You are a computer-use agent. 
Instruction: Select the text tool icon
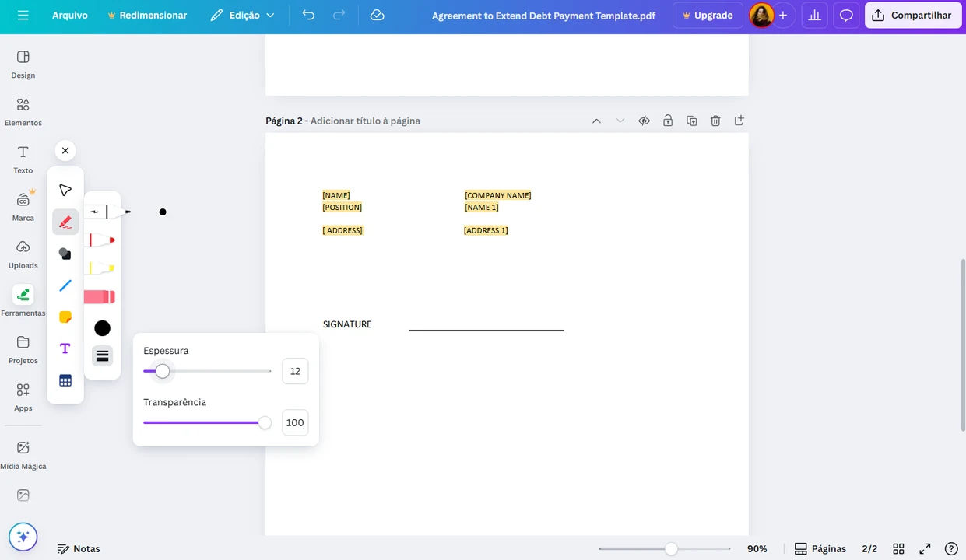(x=65, y=348)
